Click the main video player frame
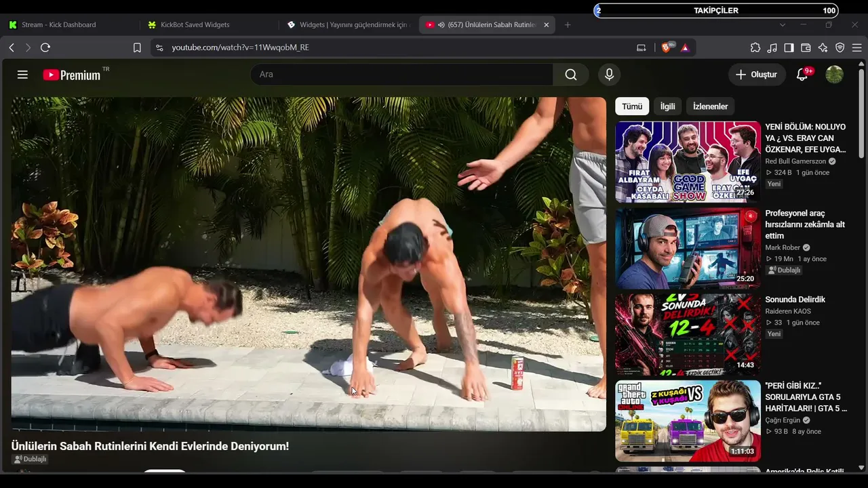The height and width of the screenshot is (488, 868). [309, 264]
